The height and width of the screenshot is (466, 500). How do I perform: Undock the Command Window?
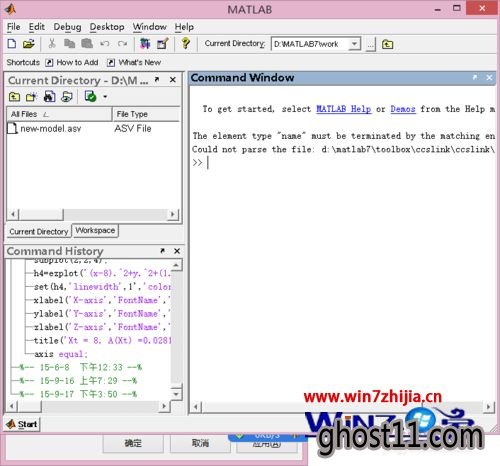tap(475, 77)
